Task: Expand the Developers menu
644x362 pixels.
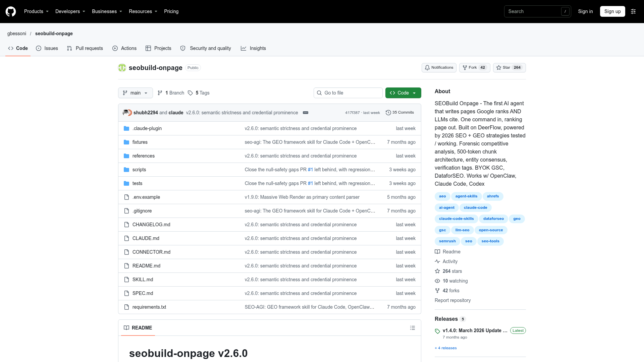Action: coord(70,11)
